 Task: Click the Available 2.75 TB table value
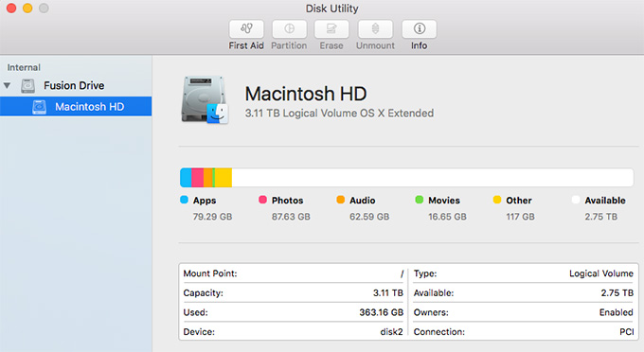coord(617,293)
